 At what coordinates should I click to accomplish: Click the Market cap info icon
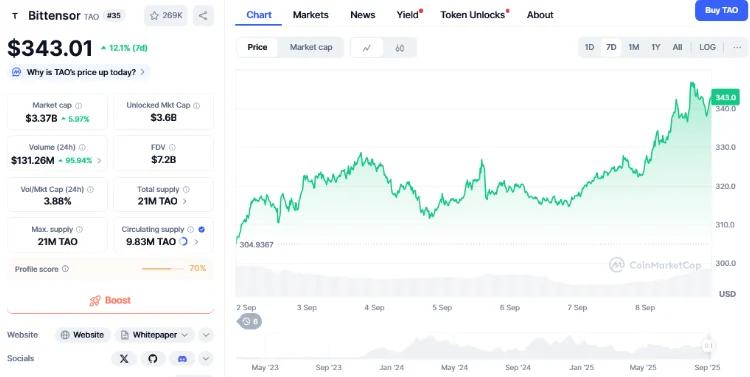pyautogui.click(x=78, y=106)
